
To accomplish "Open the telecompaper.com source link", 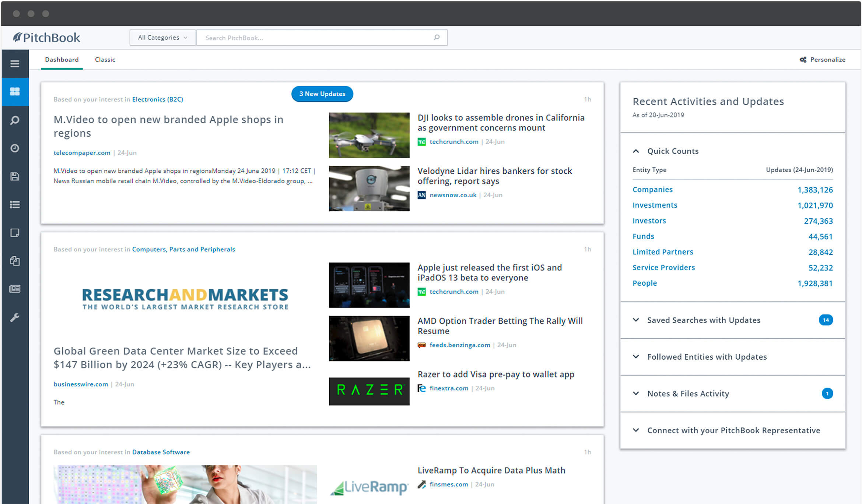I will 82,153.
